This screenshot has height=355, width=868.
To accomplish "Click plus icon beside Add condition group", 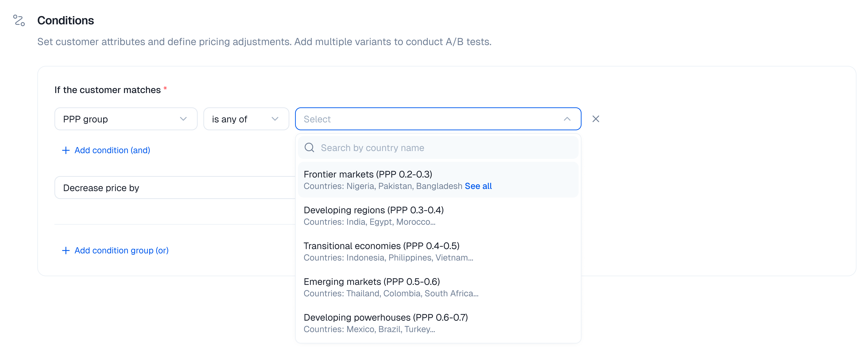I will click(x=66, y=251).
